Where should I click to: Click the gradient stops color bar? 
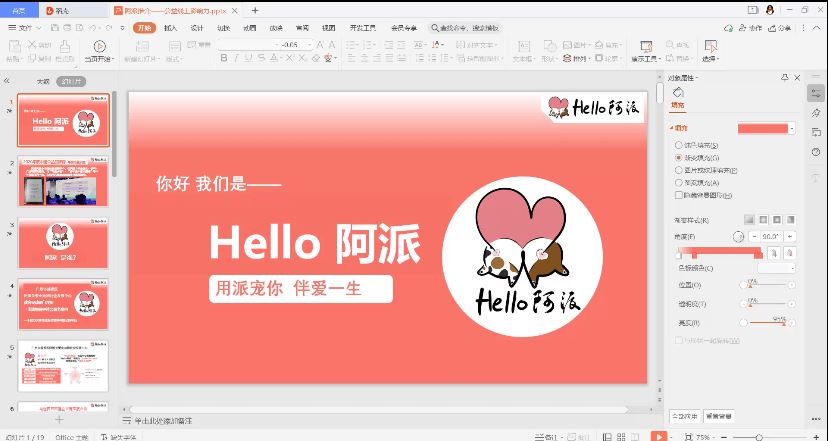click(x=720, y=252)
